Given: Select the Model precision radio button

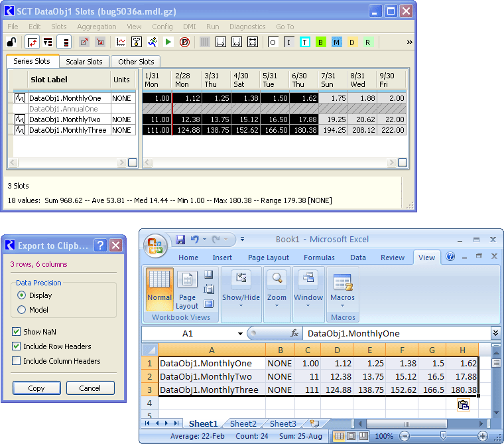Looking at the screenshot, I should tap(21, 309).
